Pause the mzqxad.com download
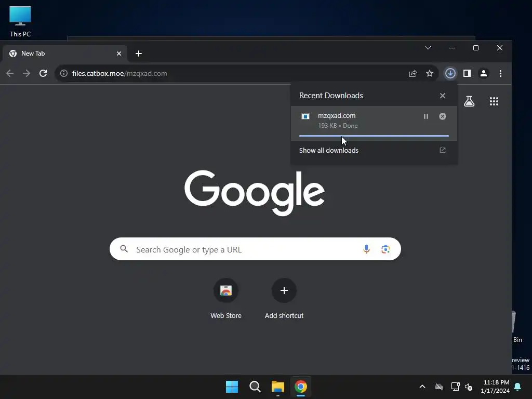 tap(426, 116)
